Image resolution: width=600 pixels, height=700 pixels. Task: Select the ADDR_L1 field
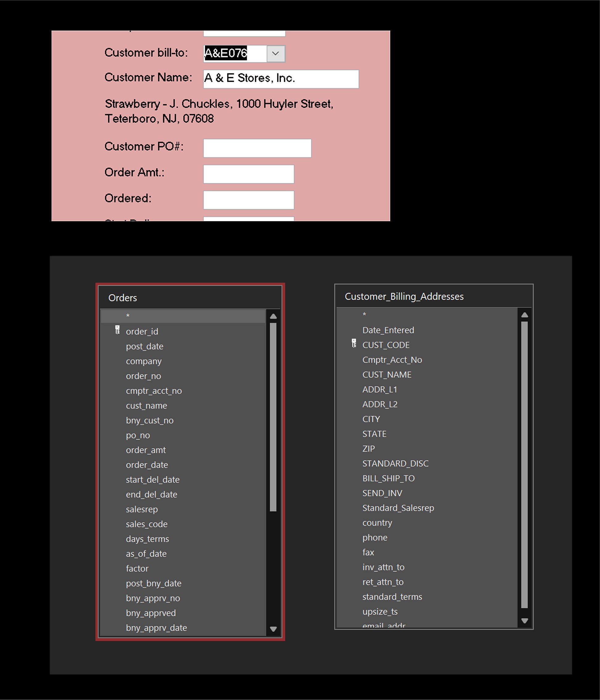pos(427,390)
